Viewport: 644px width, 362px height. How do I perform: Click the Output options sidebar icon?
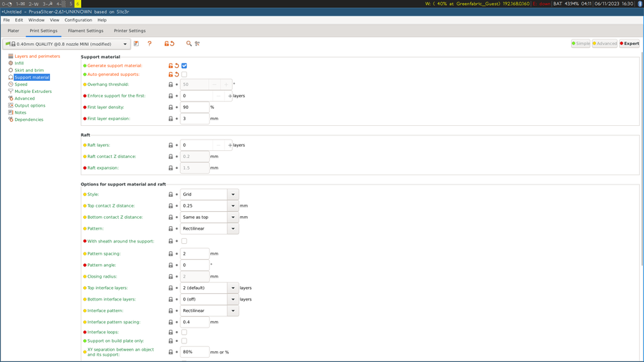click(x=11, y=105)
